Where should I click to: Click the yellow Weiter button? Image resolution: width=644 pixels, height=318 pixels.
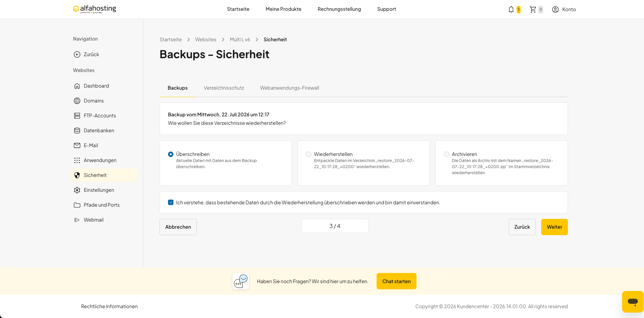[x=554, y=227]
